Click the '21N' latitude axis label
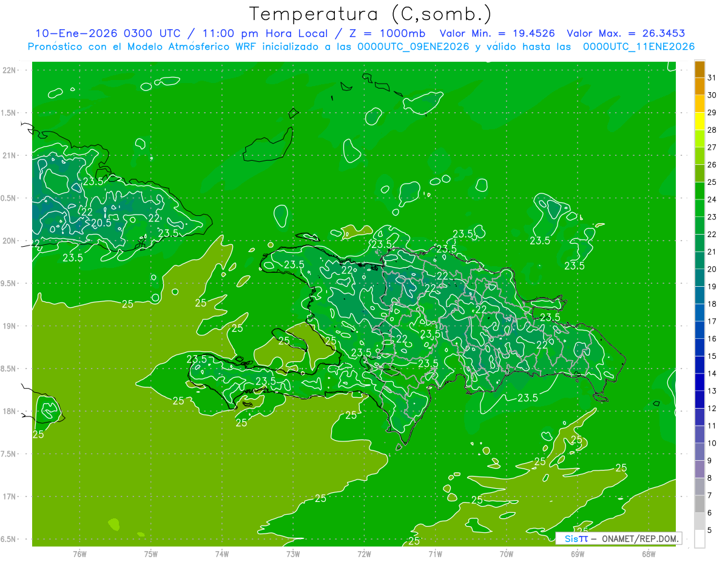Viewport: 728px width, 562px height. pos(9,156)
